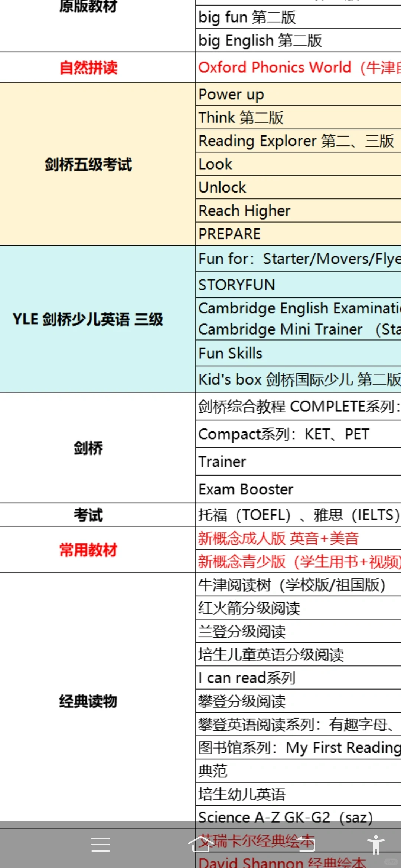The width and height of the screenshot is (401, 868).
Task: Click the '典范' row
Action: [x=299, y=771]
